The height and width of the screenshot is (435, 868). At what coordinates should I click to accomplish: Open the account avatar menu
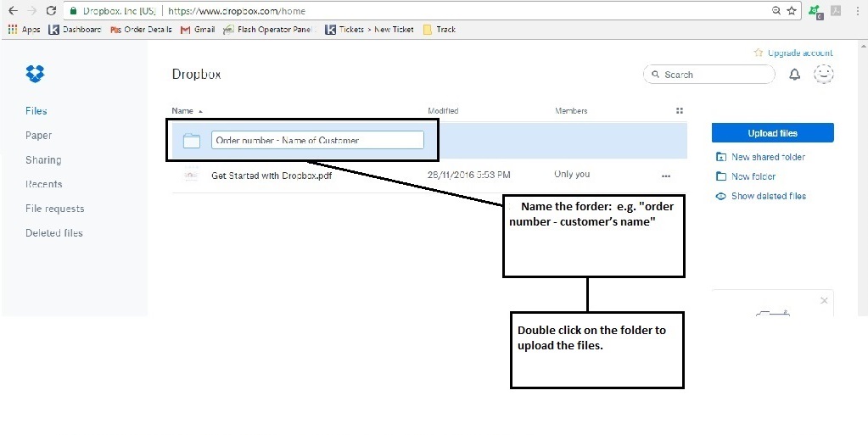824,74
